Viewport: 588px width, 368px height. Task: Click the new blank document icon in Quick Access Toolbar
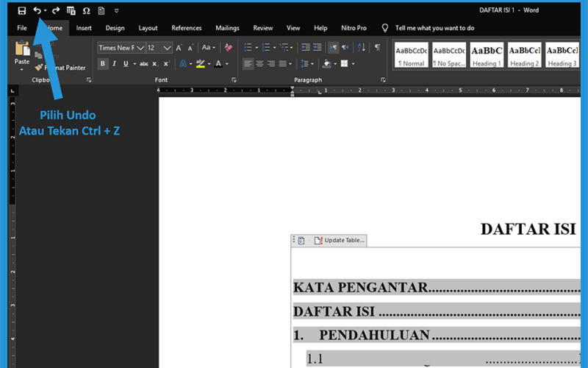pyautogui.click(x=101, y=10)
